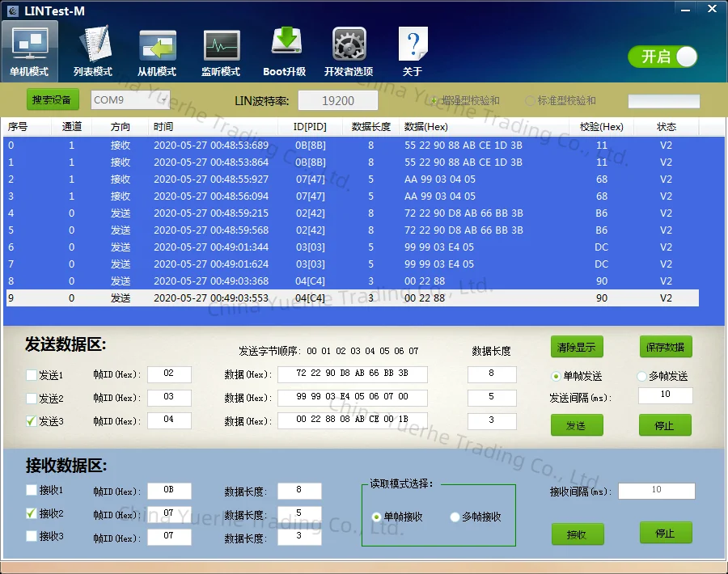Open 开发者选项 developer options

click(x=349, y=51)
